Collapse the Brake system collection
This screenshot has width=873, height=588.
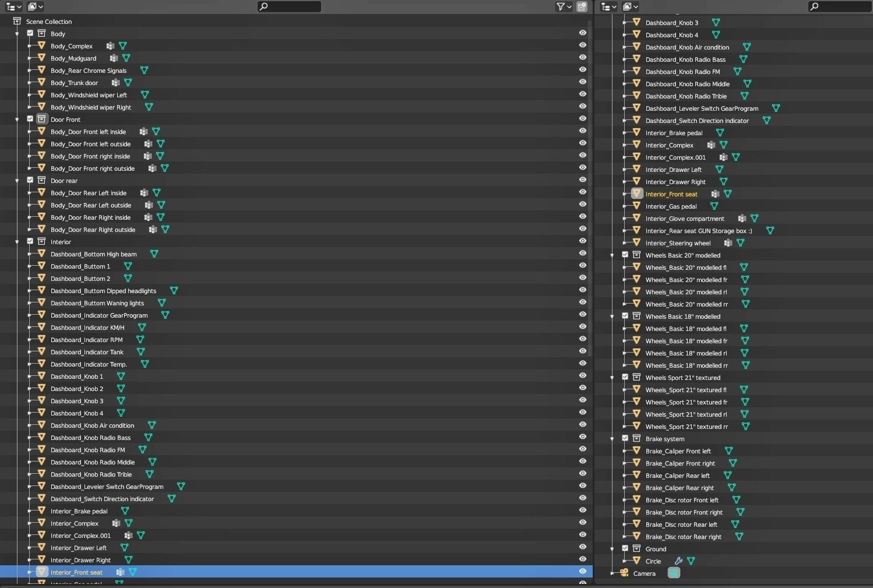point(612,439)
